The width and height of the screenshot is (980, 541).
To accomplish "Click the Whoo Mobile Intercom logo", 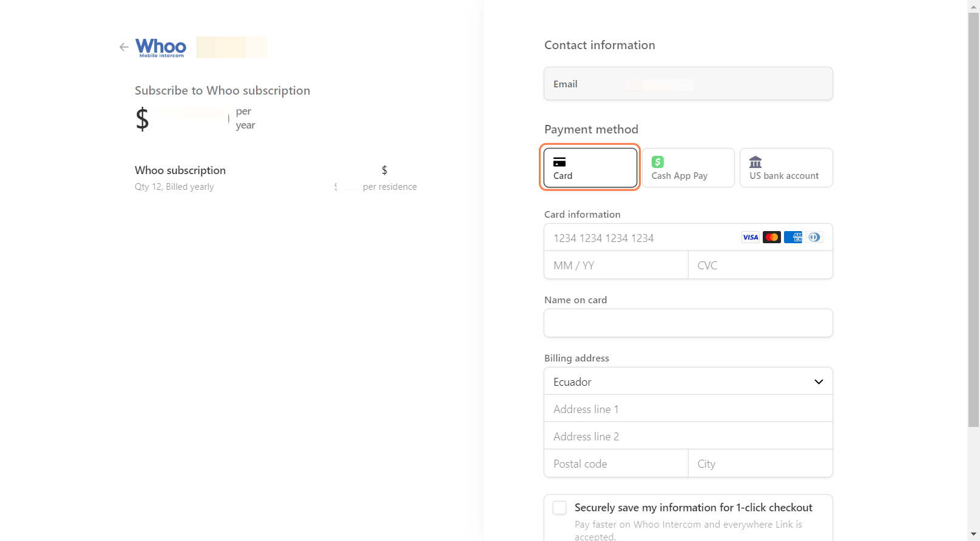I will pyautogui.click(x=161, y=48).
